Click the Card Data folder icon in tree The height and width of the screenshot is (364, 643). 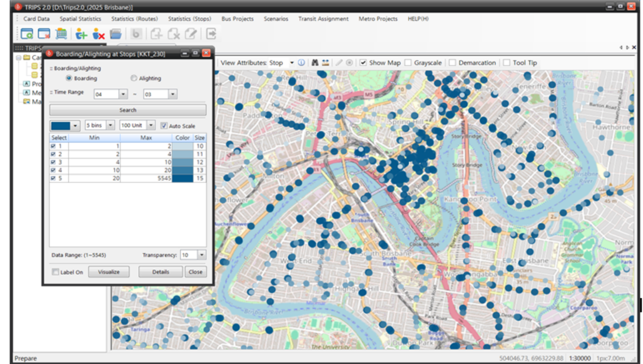click(x=27, y=57)
